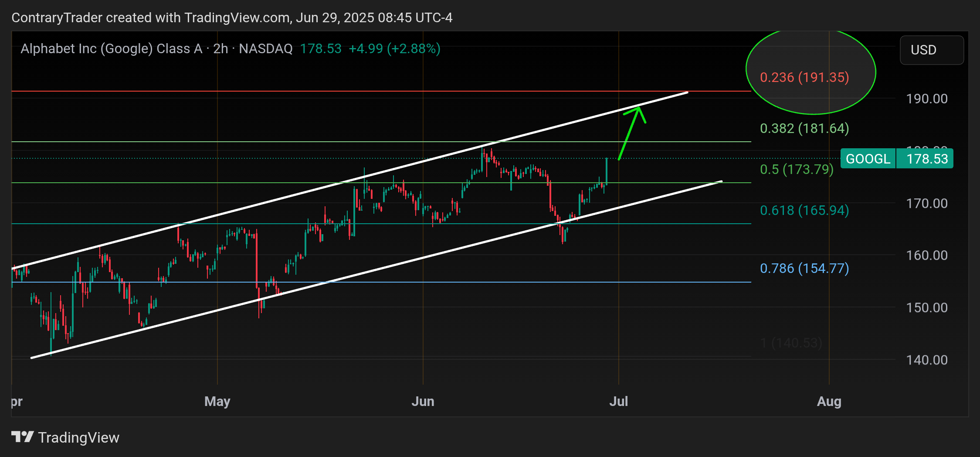
Task: Click the 170.00 price axis value
Action: coord(927,203)
